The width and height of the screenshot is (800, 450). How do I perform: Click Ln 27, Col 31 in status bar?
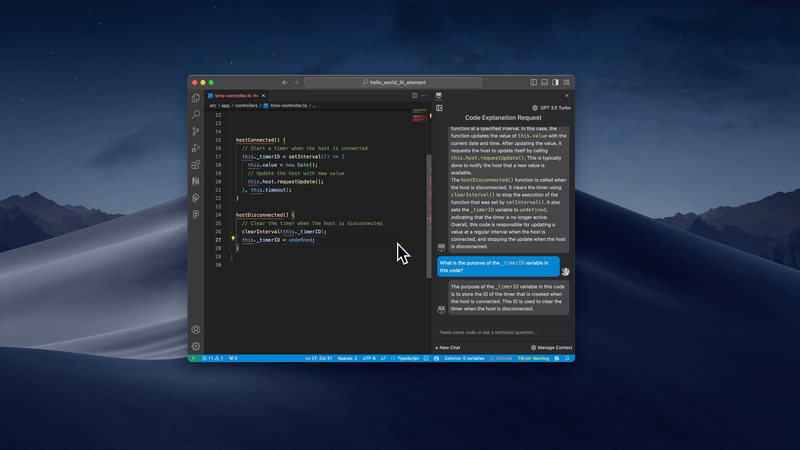[318, 358]
